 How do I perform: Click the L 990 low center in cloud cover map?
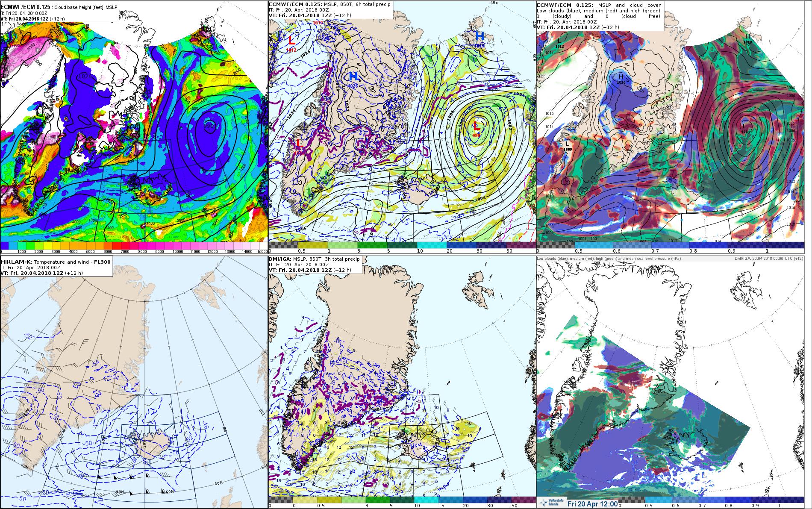coord(744,128)
